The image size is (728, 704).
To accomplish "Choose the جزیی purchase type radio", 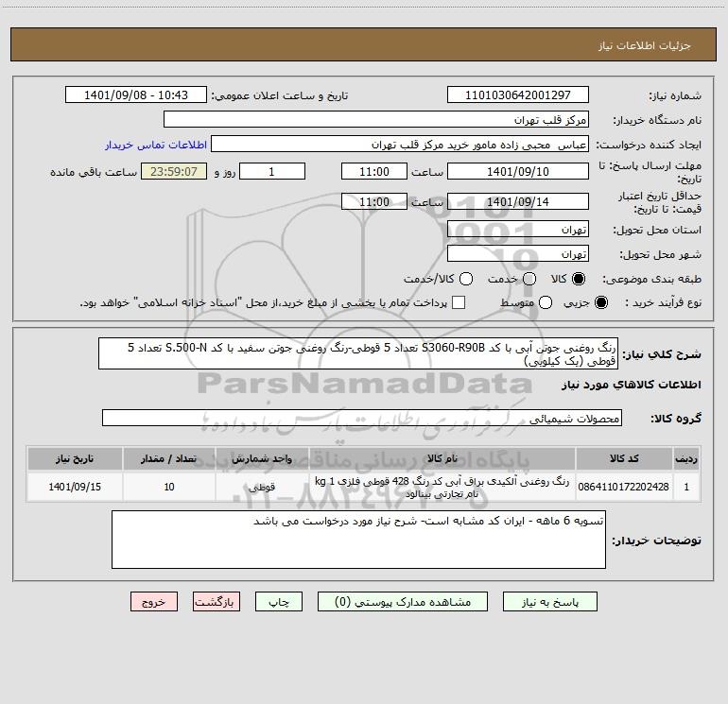I will pos(600,302).
